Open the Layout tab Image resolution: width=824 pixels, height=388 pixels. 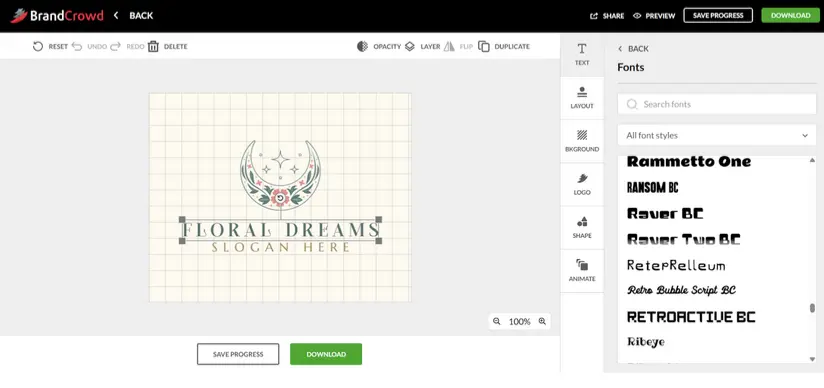pos(582,98)
